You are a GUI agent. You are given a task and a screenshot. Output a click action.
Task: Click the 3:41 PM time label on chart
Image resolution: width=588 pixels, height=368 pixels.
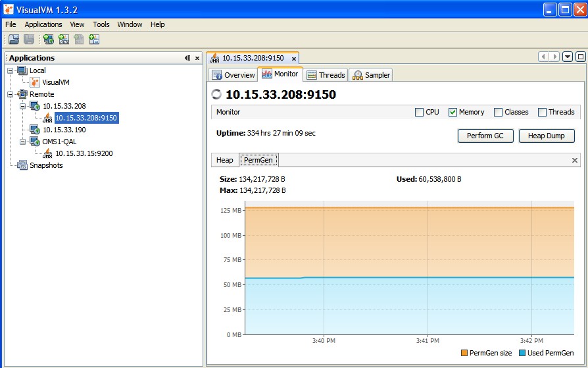pyautogui.click(x=428, y=341)
